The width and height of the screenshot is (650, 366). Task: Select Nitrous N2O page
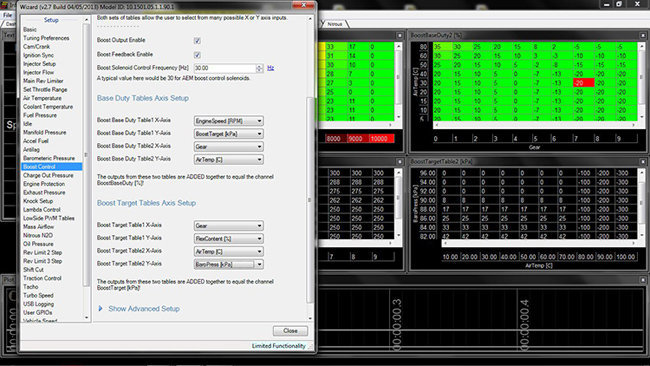[x=38, y=235]
